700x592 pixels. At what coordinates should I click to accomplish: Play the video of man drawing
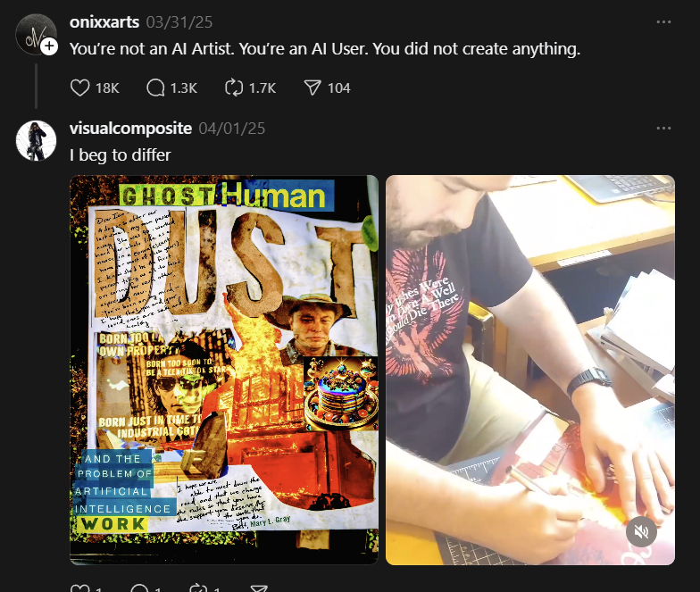[530, 370]
